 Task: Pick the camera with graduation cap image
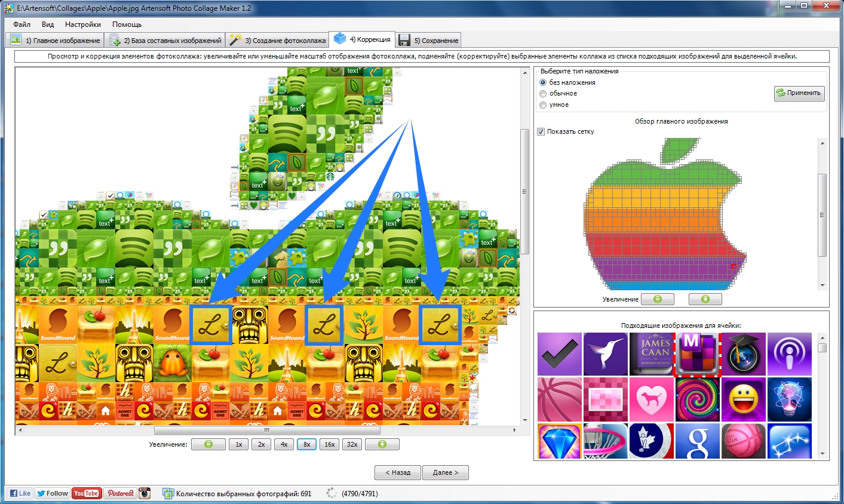click(x=744, y=354)
